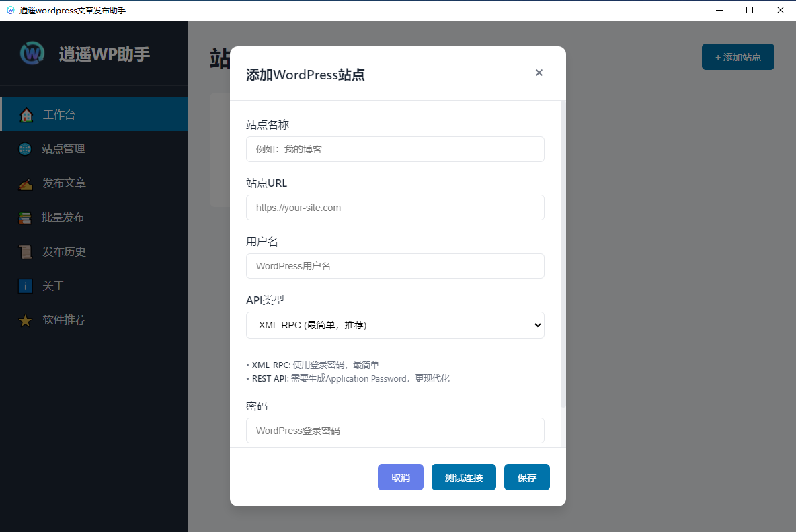This screenshot has height=532, width=796.
Task: Expand the API类型 dropdown
Action: point(395,325)
